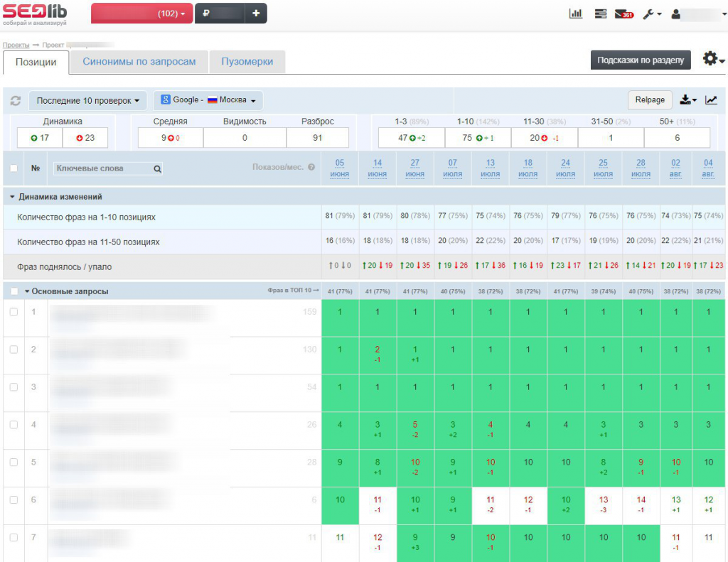Click the 50+ positions value 6
The width and height of the screenshot is (728, 562).
677,138
